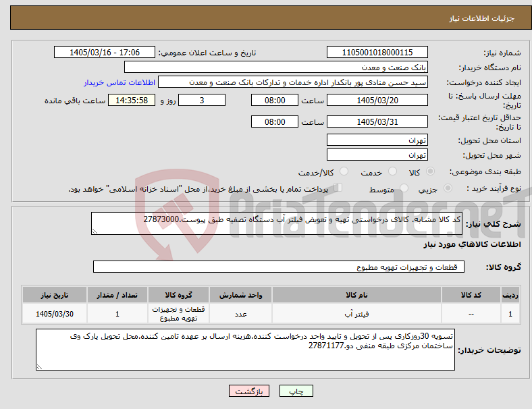Viewport: 532px width, 409px height.
Task: Select the متوسط purchase type radio
Action: coord(404,188)
